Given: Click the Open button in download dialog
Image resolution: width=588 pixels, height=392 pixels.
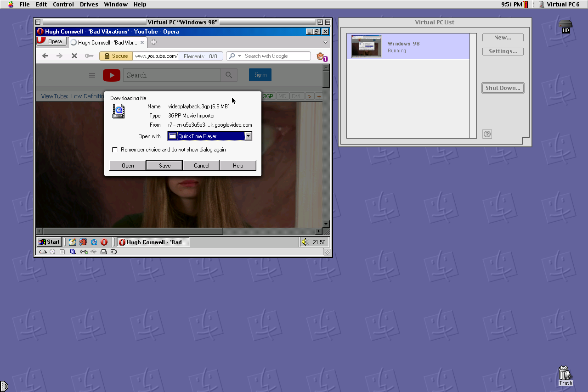Looking at the screenshot, I should pyautogui.click(x=128, y=165).
